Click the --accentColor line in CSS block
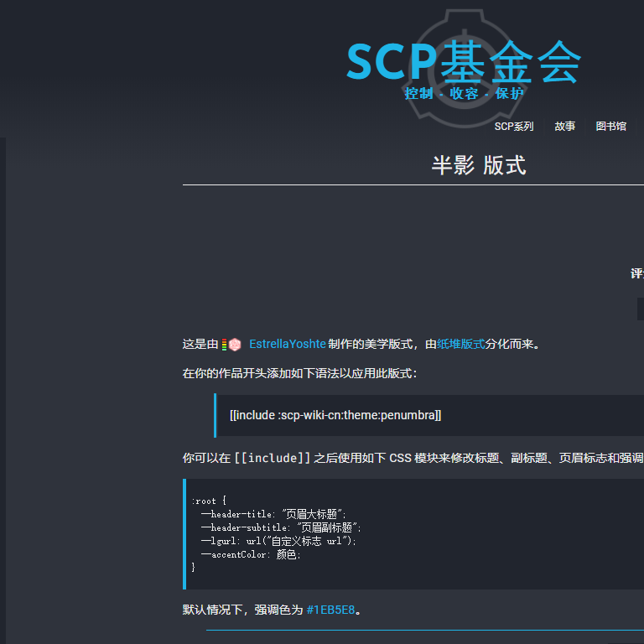This screenshot has height=644, width=644. [251, 554]
